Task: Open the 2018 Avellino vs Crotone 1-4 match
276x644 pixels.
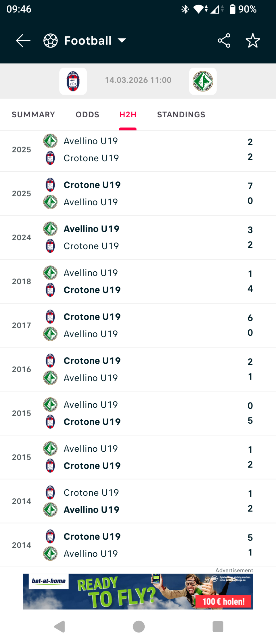Action: 138,281
